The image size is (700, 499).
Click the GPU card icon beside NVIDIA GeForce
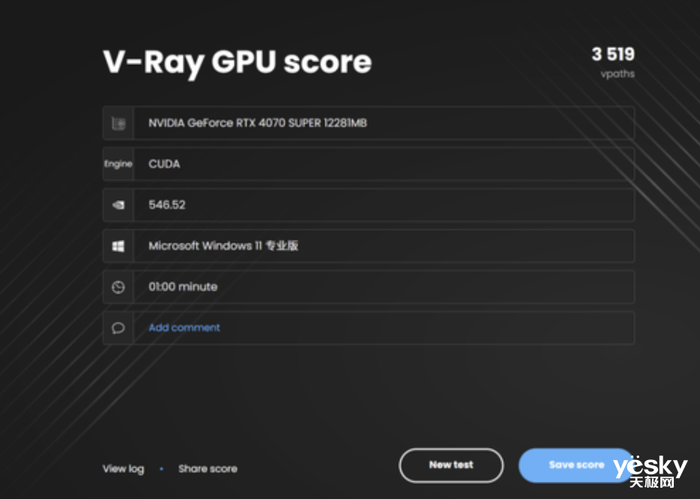click(x=118, y=123)
